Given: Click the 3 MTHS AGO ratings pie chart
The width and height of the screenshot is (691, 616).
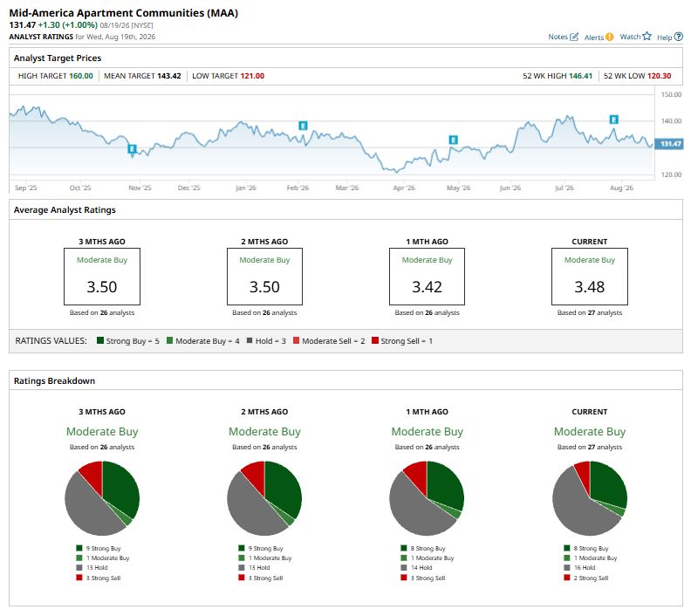Looking at the screenshot, I should (102, 498).
